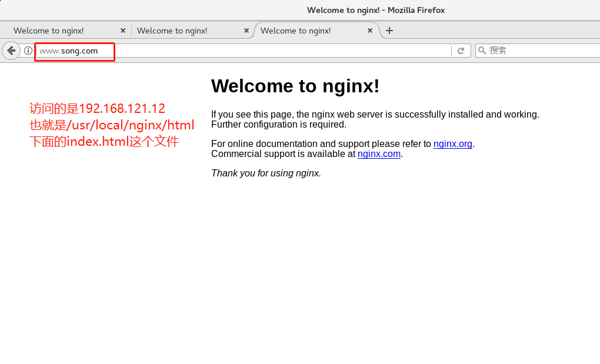
Task: Close the second Welcome to nginx! tab
Action: [246, 31]
